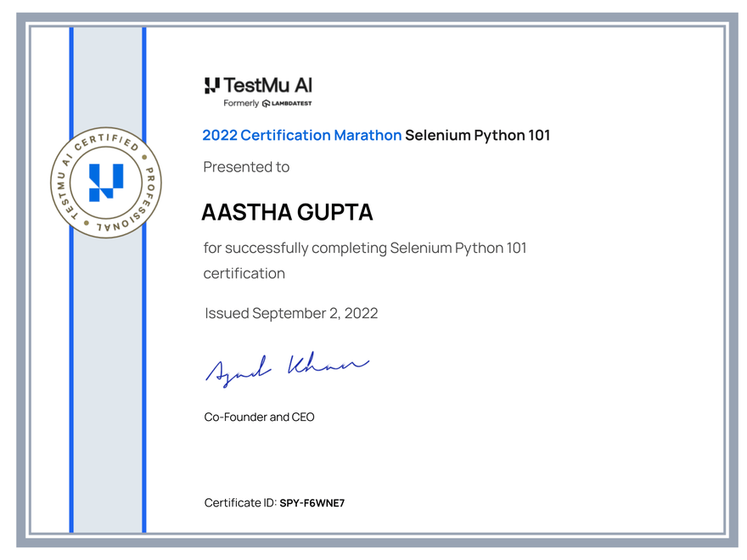This screenshot has width=747, height=560.
Task: Click the Presented to label
Action: [246, 167]
